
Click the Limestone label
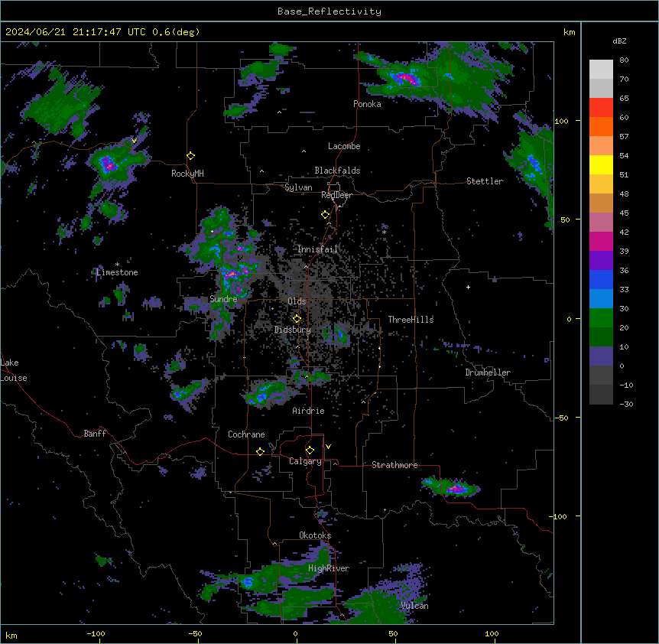click(117, 272)
